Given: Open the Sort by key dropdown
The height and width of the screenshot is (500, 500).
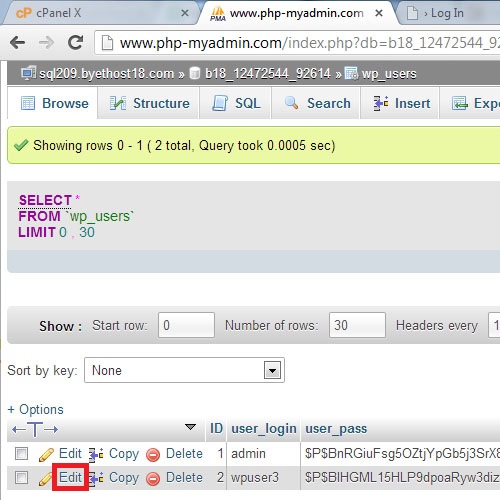Looking at the screenshot, I should [x=184, y=370].
